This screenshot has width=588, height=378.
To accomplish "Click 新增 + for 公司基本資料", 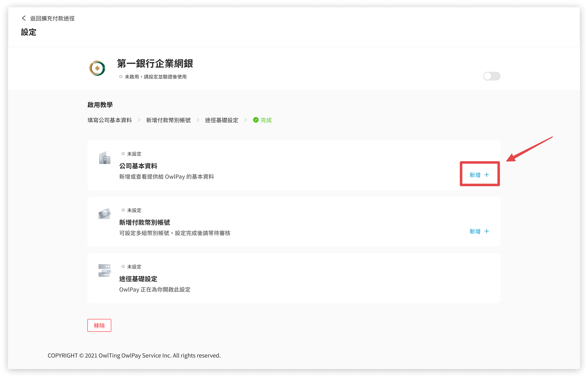I will [479, 175].
